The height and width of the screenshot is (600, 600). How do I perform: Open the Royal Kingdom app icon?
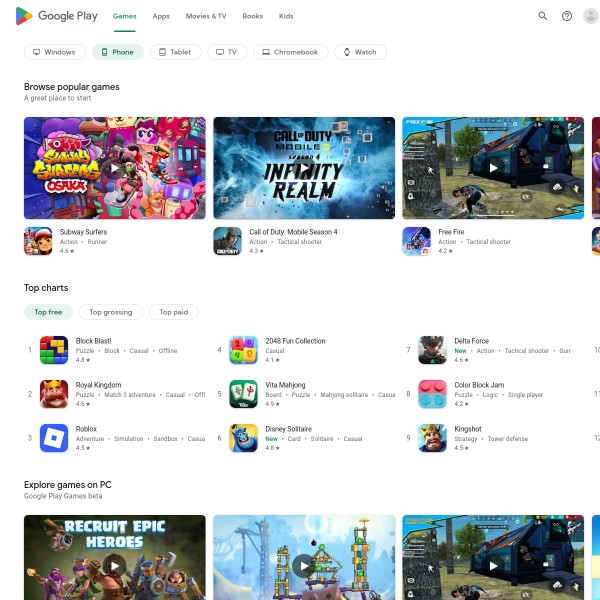[54, 394]
